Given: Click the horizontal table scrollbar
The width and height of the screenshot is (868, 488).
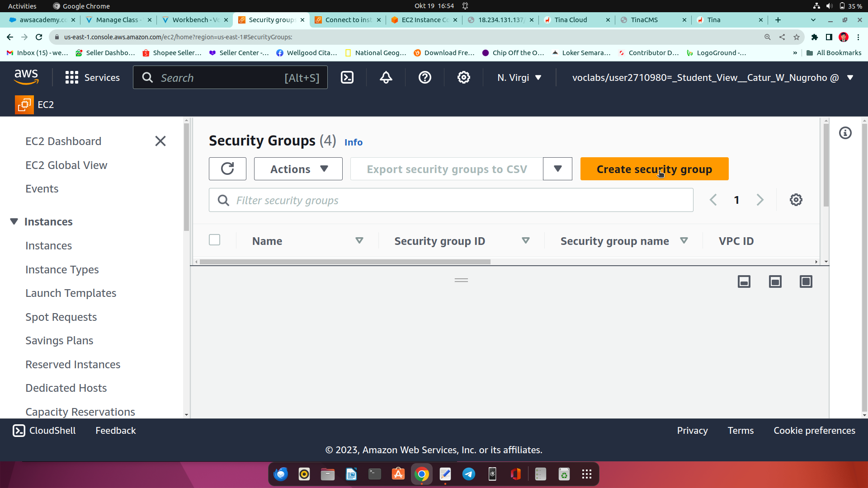Looking at the screenshot, I should tap(344, 262).
